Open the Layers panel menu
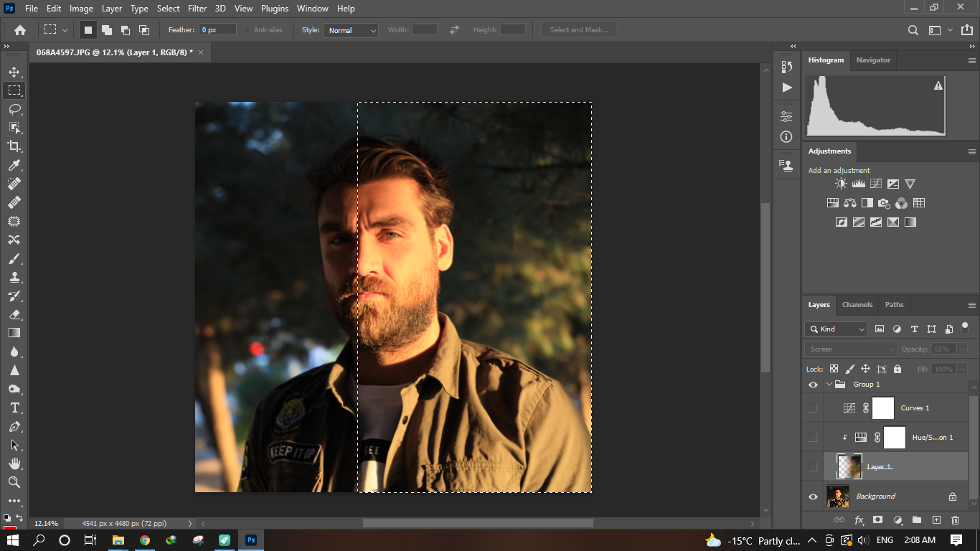980x551 pixels. point(972,305)
